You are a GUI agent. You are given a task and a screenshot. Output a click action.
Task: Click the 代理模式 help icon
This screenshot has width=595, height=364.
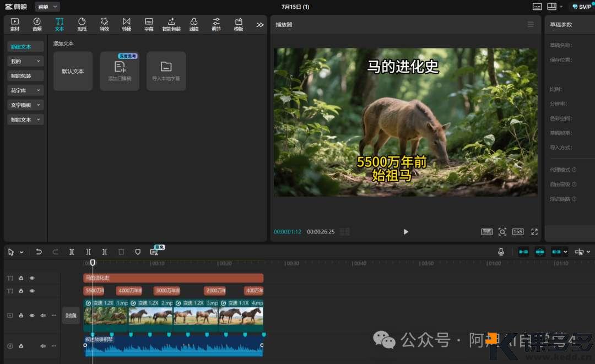(x=574, y=170)
